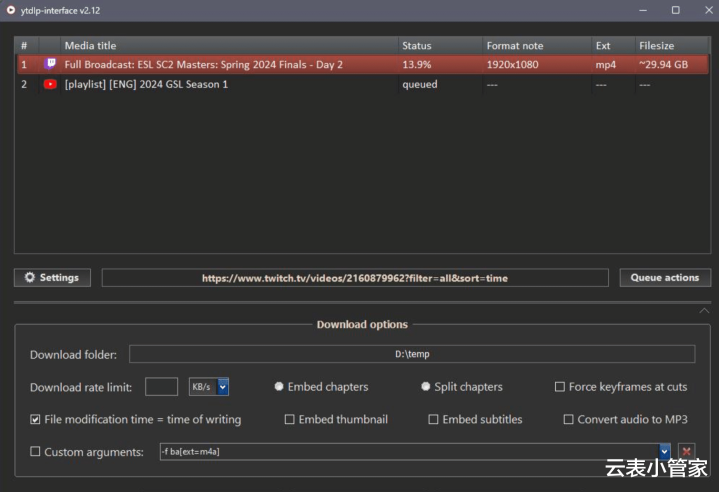Select the Split chapters radio option
The image size is (719, 492).
click(x=426, y=387)
